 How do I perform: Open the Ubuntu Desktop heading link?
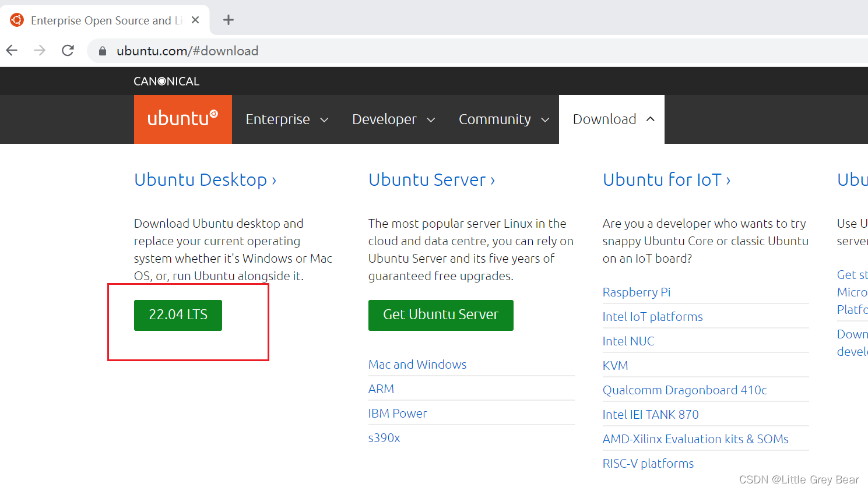(205, 179)
